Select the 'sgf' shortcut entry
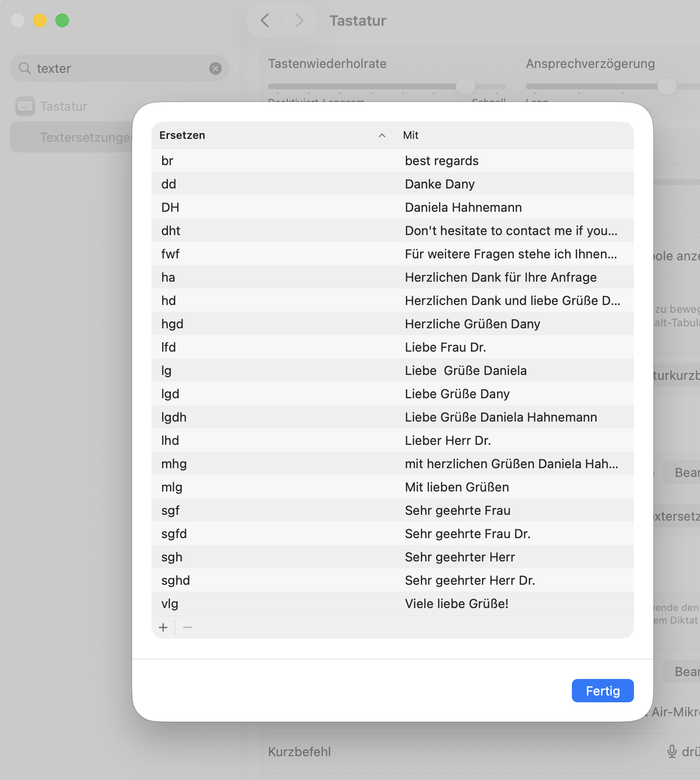 [x=170, y=510]
